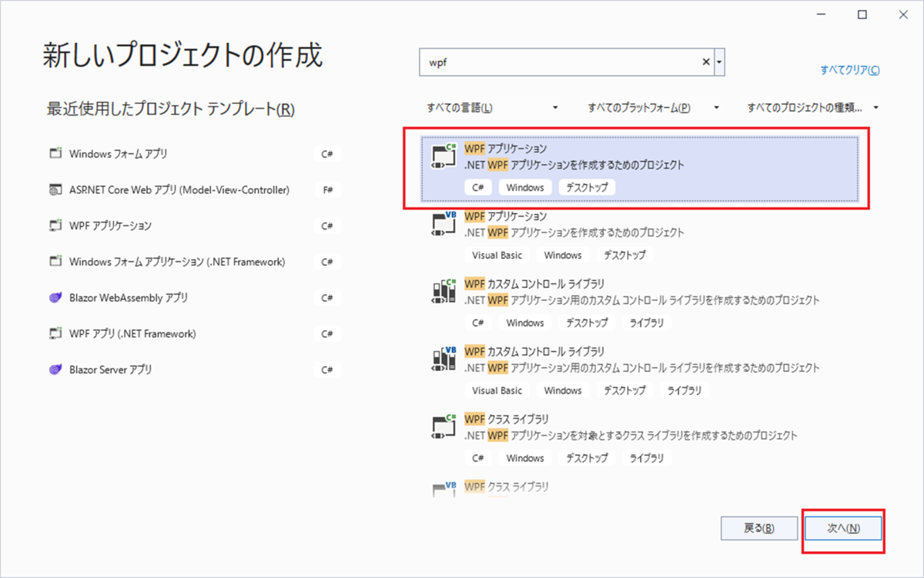This screenshot has width=924, height=578.
Task: Click the すべてクリア link
Action: [850, 70]
